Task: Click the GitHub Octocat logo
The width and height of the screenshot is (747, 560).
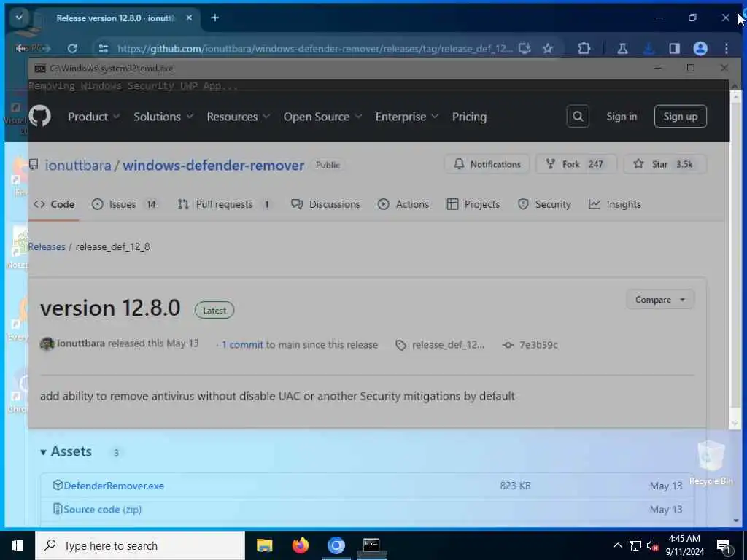Action: point(39,116)
